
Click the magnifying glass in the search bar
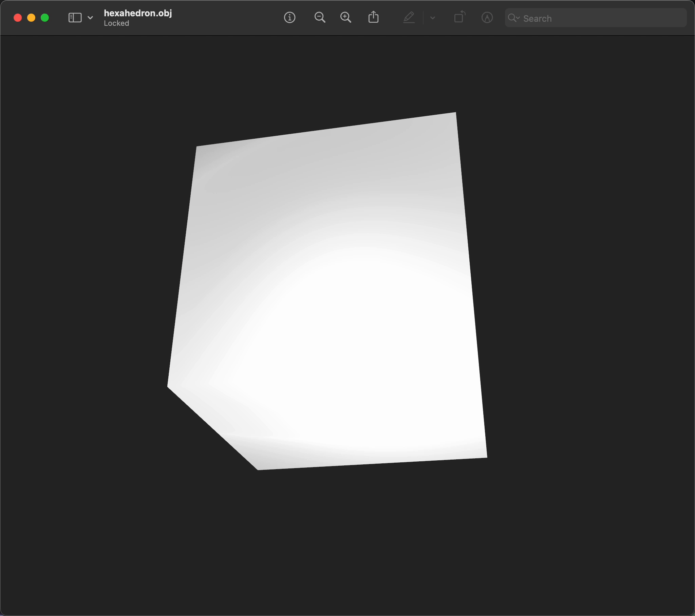pos(513,18)
